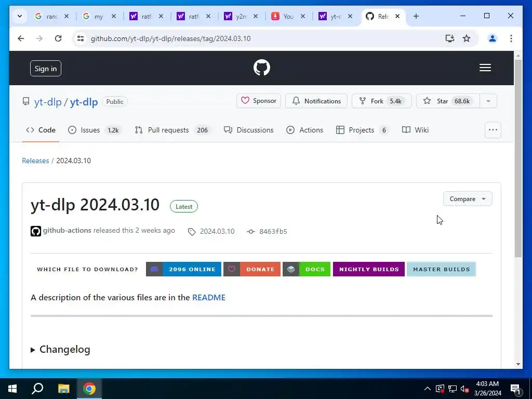This screenshot has height=399, width=532.
Task: Show more repository tabs via three-dot button
Action: [x=493, y=130]
